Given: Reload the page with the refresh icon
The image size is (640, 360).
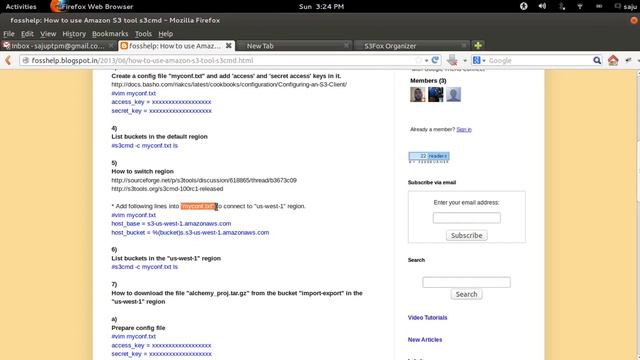Looking at the screenshot, I should click(436, 60).
